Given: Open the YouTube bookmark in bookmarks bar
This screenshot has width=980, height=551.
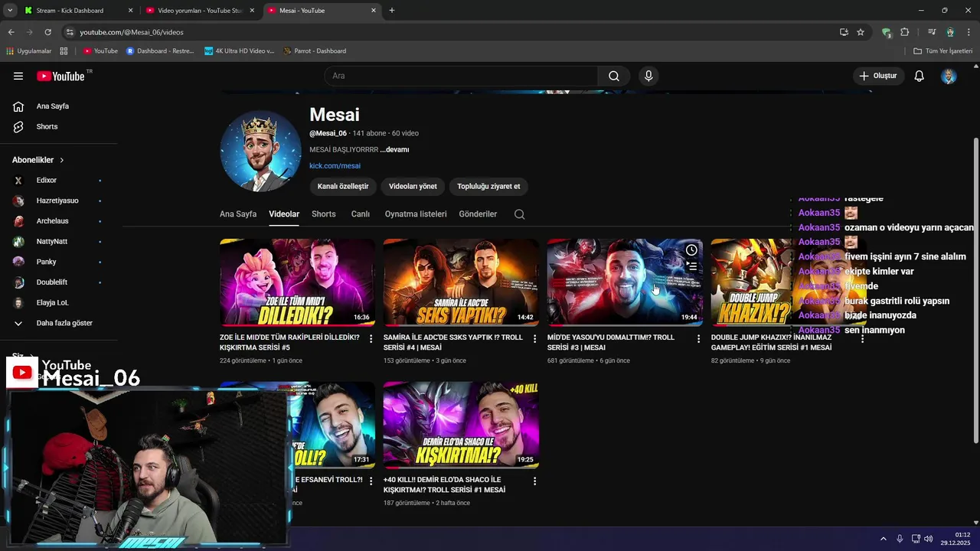Looking at the screenshot, I should pyautogui.click(x=100, y=51).
